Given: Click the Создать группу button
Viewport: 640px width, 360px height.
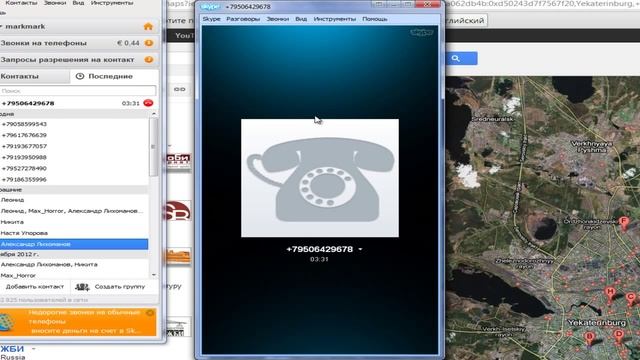Looking at the screenshot, I should coord(115,287).
